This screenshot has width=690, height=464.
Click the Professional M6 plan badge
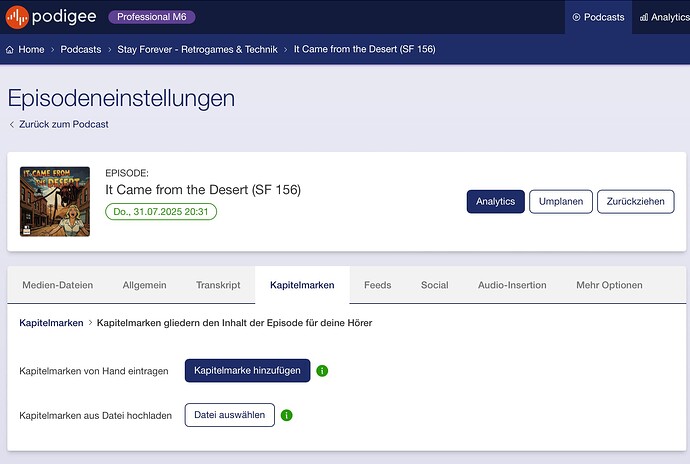(x=152, y=17)
